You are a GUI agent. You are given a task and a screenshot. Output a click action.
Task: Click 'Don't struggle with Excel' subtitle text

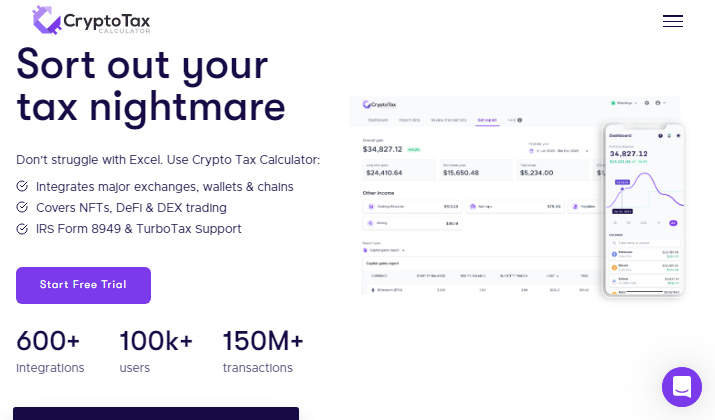168,160
